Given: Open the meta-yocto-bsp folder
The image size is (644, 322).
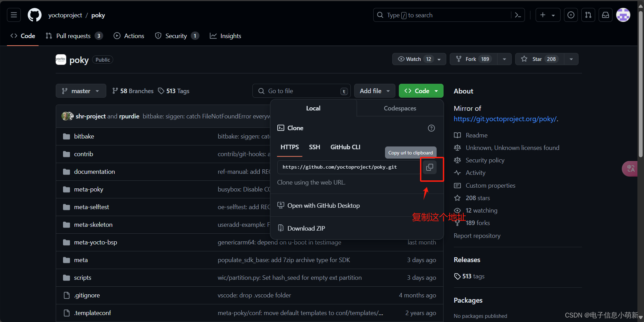Looking at the screenshot, I should [x=96, y=242].
